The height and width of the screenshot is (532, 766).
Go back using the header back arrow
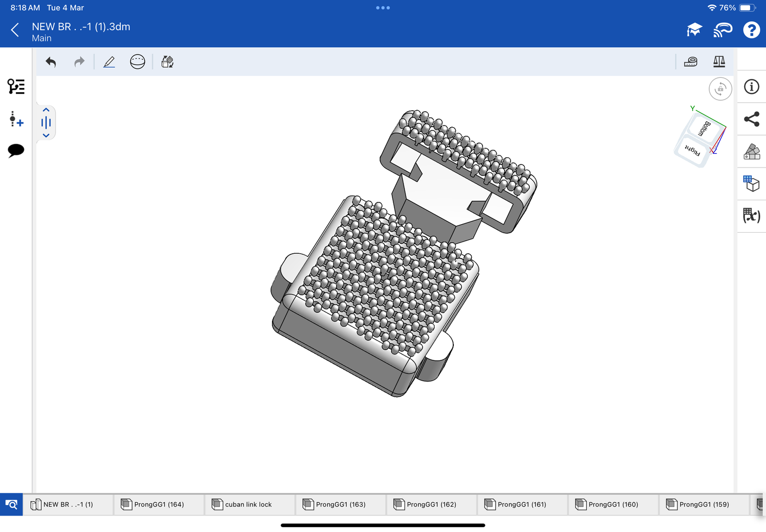click(15, 30)
